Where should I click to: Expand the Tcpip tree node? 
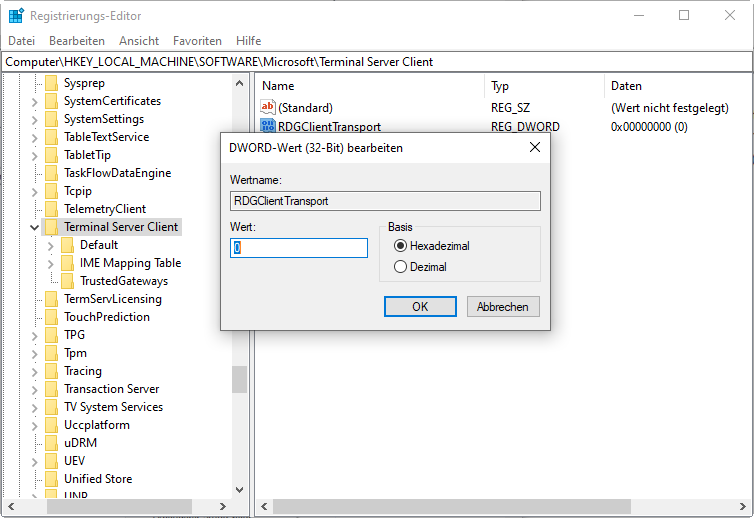(35, 191)
